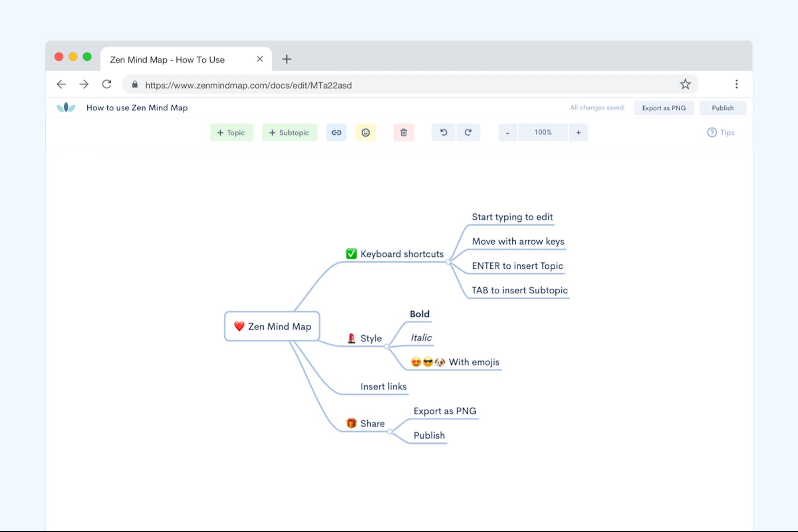This screenshot has width=798, height=532.
Task: Switch to the Zen Mind Map browser tab
Action: [168, 59]
